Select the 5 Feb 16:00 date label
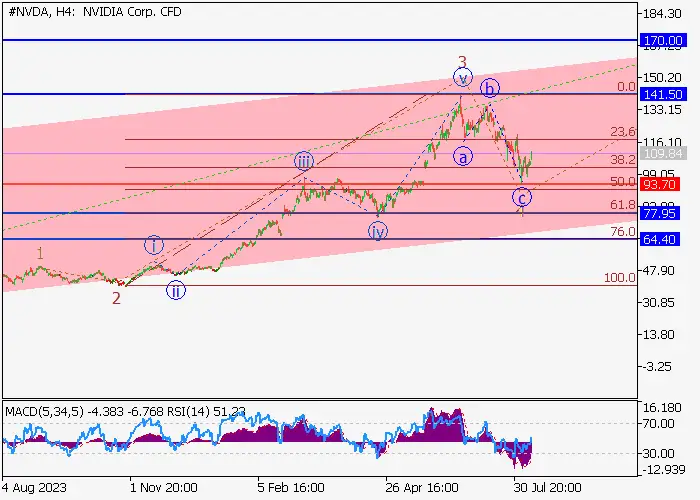 point(291,487)
